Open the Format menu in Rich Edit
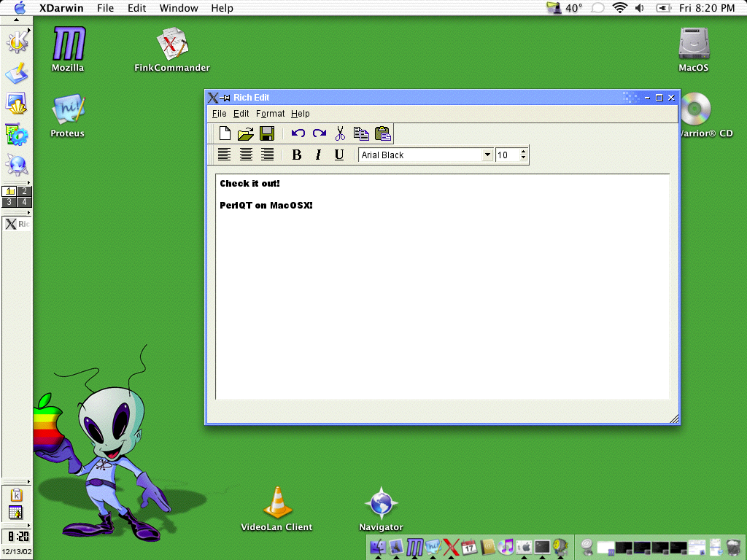This screenshot has height=560, width=747. [x=270, y=114]
